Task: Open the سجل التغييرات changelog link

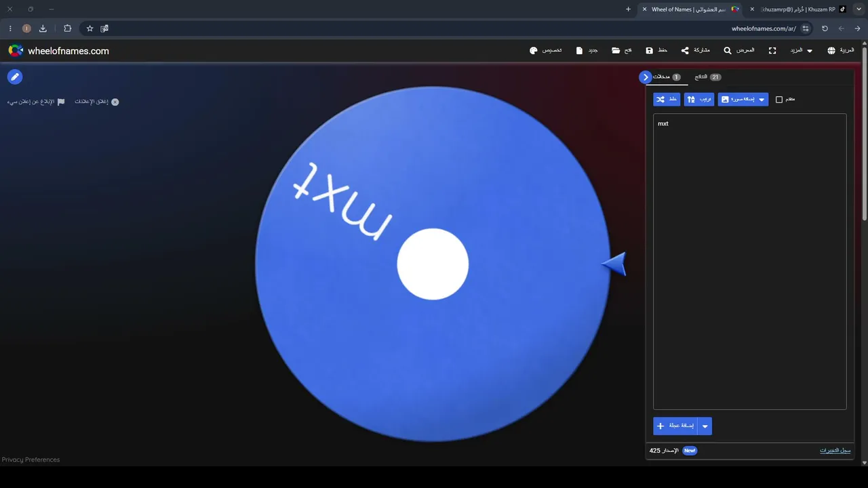Action: click(835, 450)
